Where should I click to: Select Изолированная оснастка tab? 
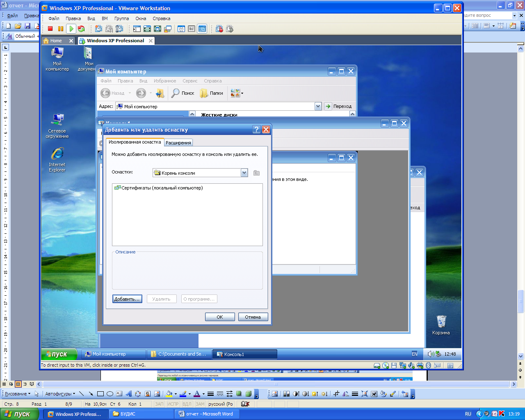[135, 142]
